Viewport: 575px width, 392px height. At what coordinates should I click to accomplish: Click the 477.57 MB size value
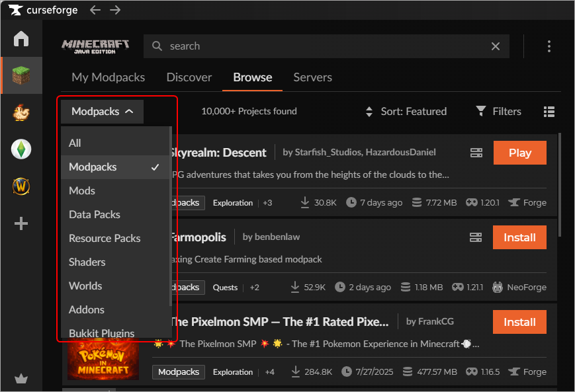click(x=430, y=372)
